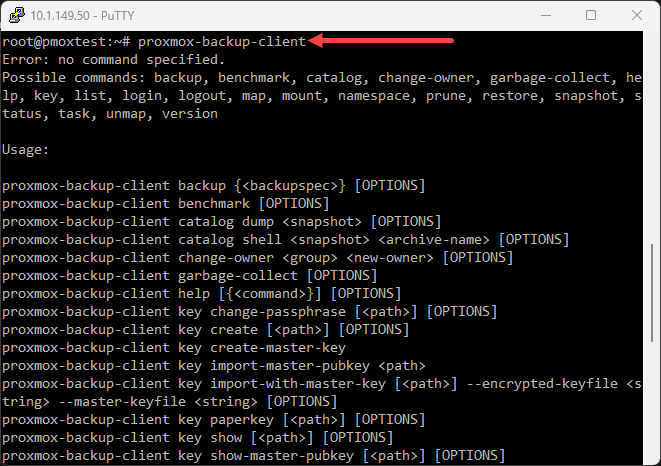This screenshot has width=661, height=466.
Task: Click the word 'namespace' in possible commands
Action: tap(374, 96)
